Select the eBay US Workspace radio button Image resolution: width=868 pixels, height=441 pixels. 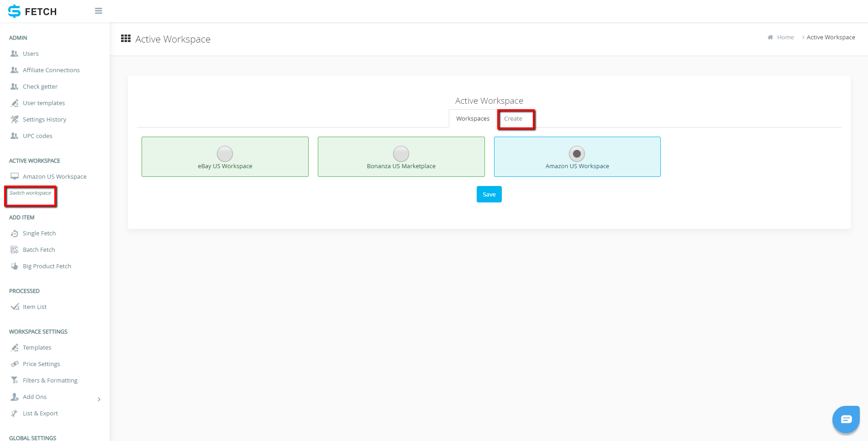225,154
